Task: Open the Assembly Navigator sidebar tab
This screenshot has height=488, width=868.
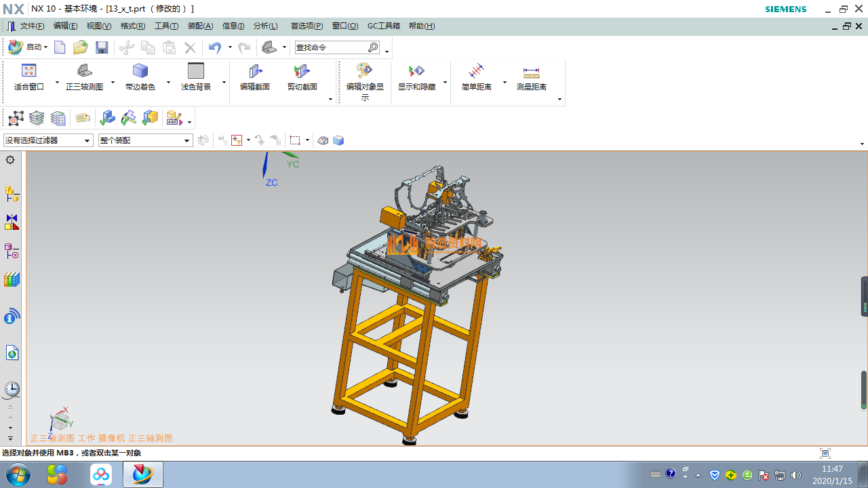Action: tap(12, 195)
